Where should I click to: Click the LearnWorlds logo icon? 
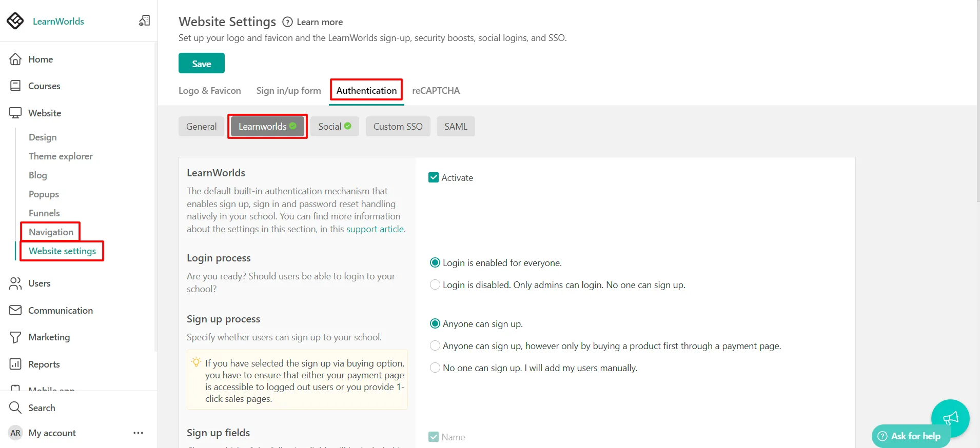[15, 21]
